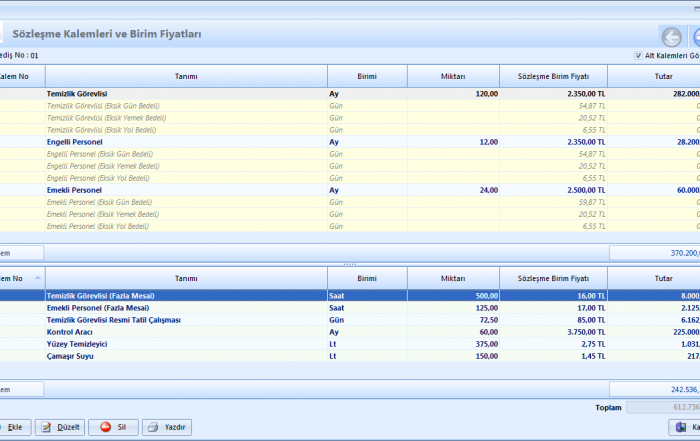Image resolution: width=700 pixels, height=441 pixels.
Task: Select the Çamaşır Suyu row
Action: click(186, 356)
